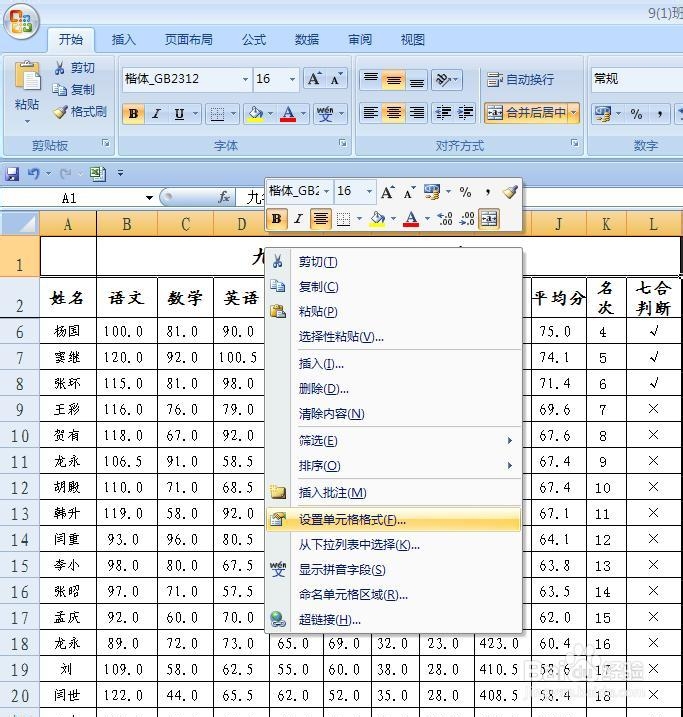Click the 自动换行 wrap text button

(x=520, y=80)
